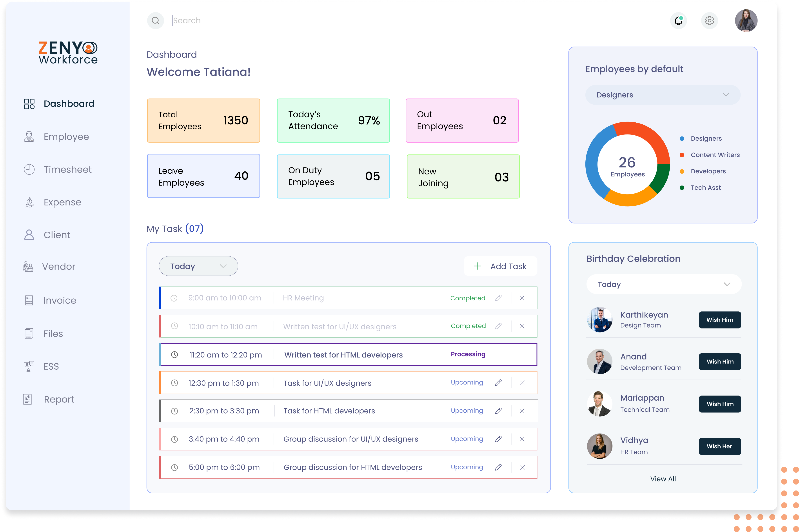Image resolution: width=799 pixels, height=532 pixels.
Task: Click the Vendor icon in sidebar
Action: [29, 266]
